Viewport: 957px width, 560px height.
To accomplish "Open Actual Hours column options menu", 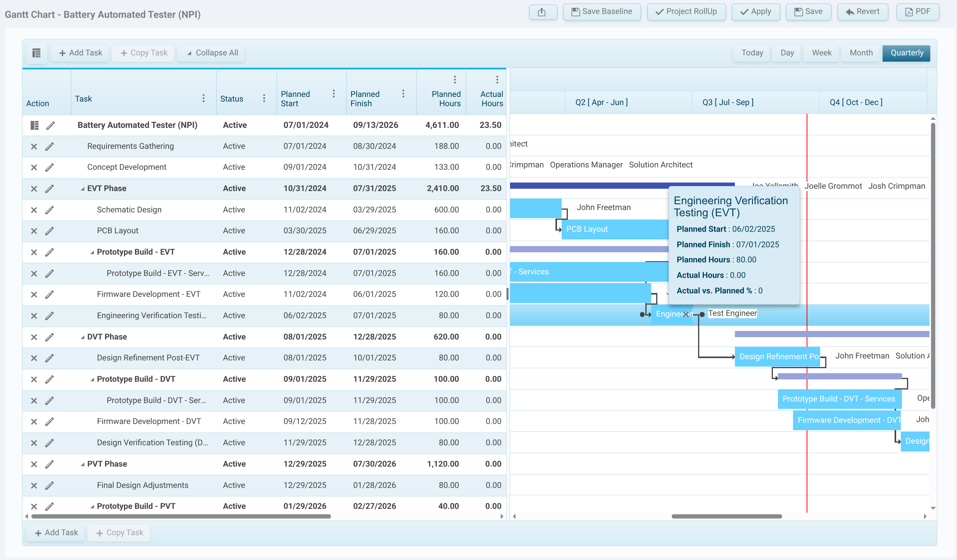I will [497, 80].
